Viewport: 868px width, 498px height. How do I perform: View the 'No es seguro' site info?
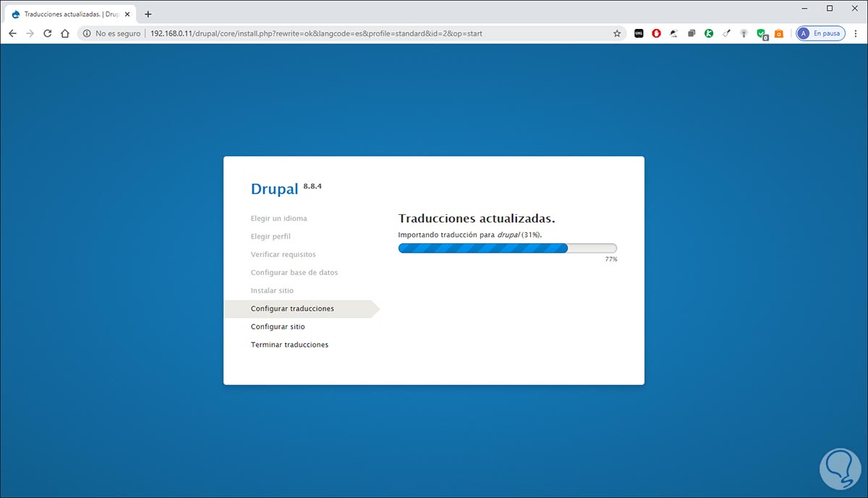(x=113, y=33)
